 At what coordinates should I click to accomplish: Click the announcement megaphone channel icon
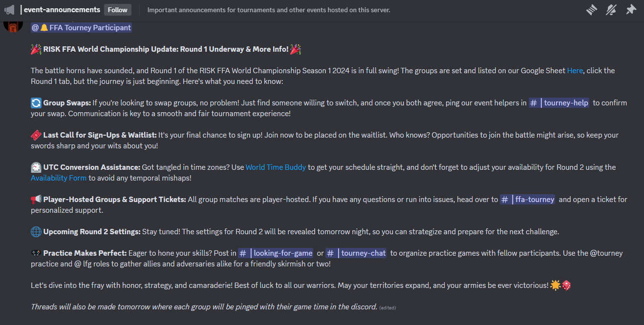click(9, 10)
